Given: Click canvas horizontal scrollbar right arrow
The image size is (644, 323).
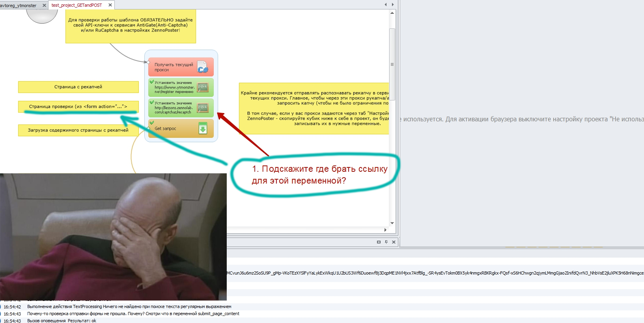Looking at the screenshot, I should [x=386, y=230].
